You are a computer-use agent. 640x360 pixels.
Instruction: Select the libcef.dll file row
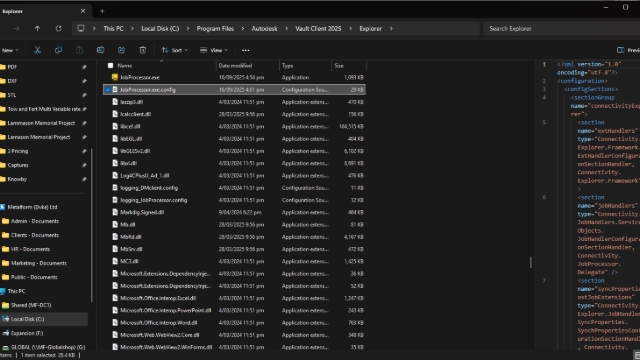[234, 126]
